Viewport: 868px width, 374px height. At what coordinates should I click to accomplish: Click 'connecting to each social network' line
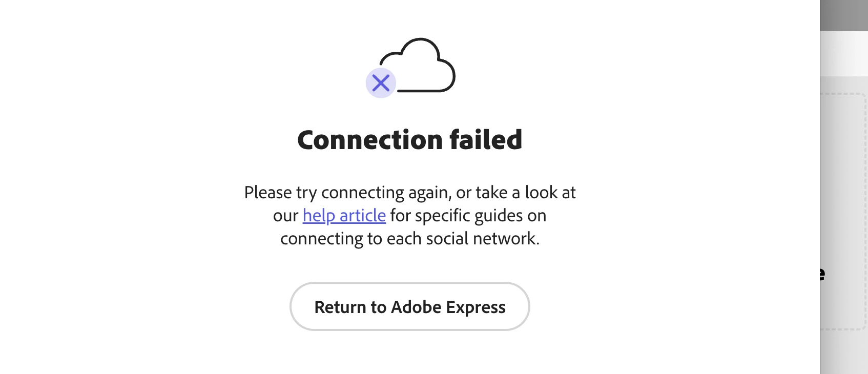[x=409, y=239]
